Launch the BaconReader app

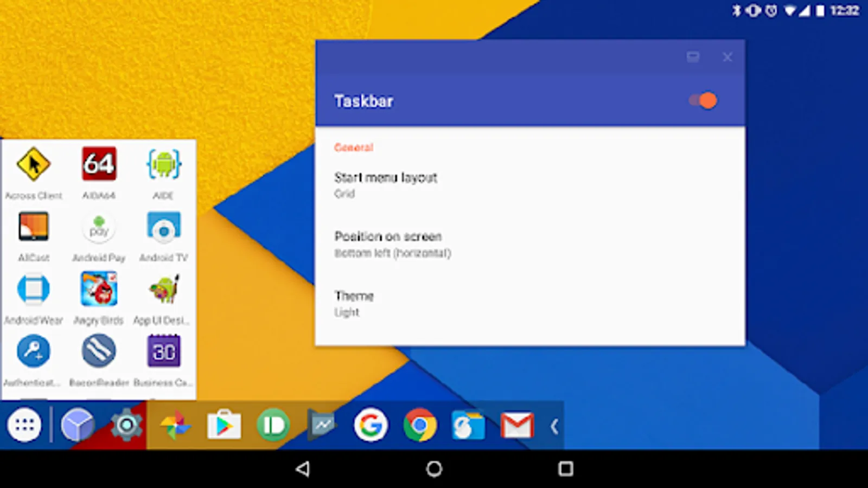[x=98, y=351]
